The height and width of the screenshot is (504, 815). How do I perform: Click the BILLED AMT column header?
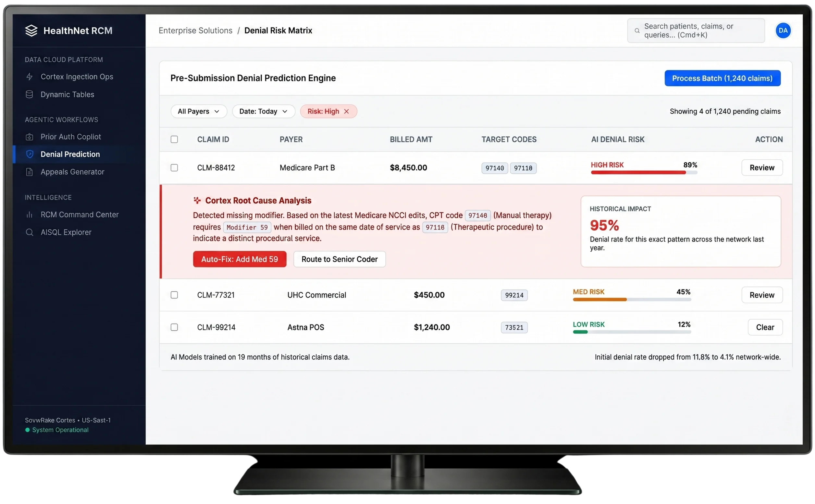tap(411, 139)
